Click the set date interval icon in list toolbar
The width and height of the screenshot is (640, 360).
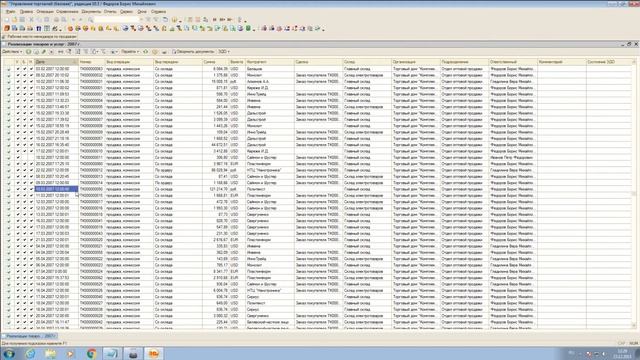61,52
